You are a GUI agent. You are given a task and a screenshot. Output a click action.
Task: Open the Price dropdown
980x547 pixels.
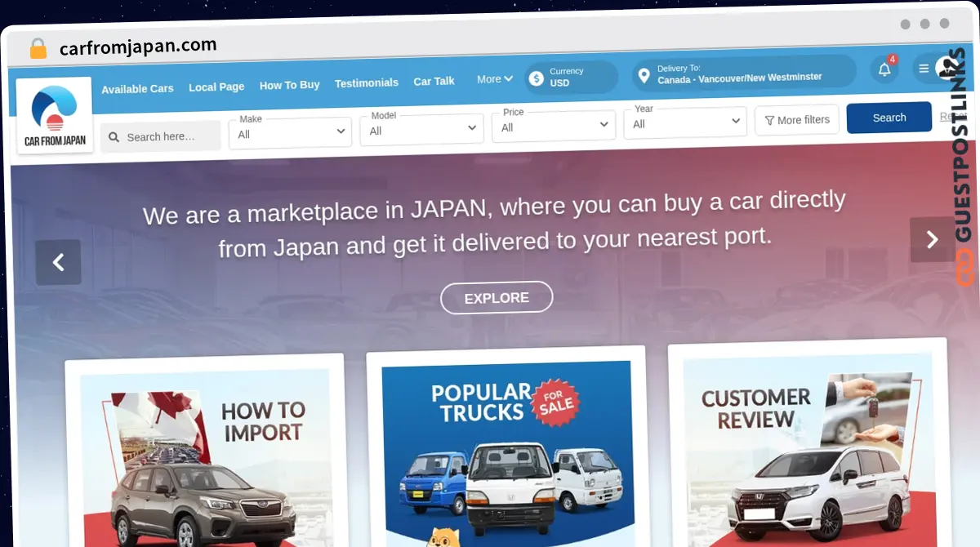click(x=554, y=126)
